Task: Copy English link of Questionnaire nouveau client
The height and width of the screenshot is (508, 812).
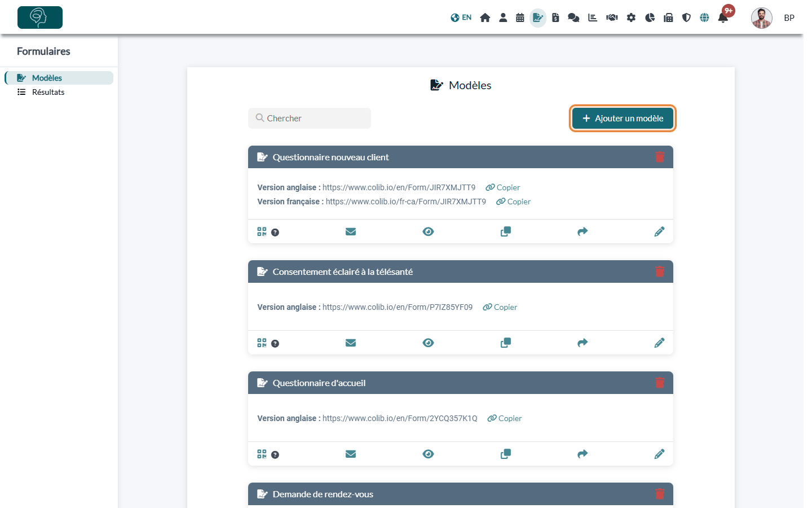Action: click(503, 187)
